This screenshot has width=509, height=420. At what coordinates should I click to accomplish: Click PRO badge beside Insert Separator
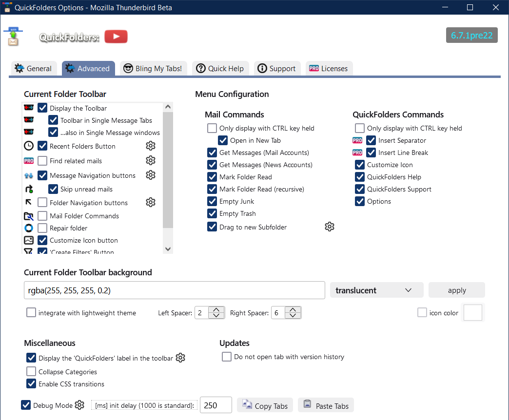[357, 140]
